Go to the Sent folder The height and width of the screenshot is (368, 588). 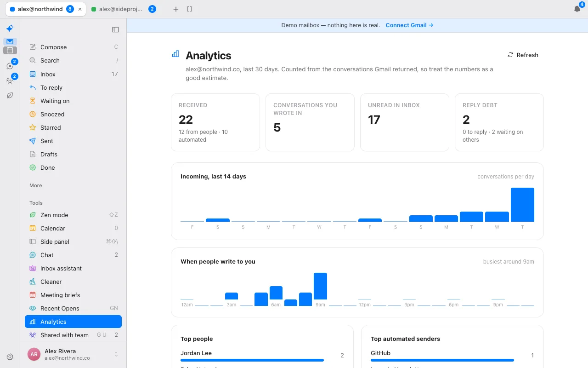pyautogui.click(x=73, y=141)
